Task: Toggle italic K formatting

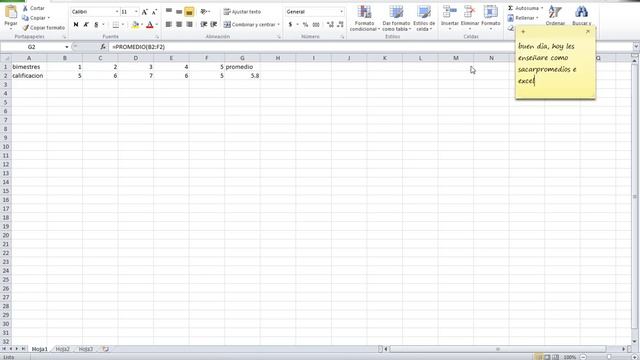Action: pyautogui.click(x=86, y=25)
